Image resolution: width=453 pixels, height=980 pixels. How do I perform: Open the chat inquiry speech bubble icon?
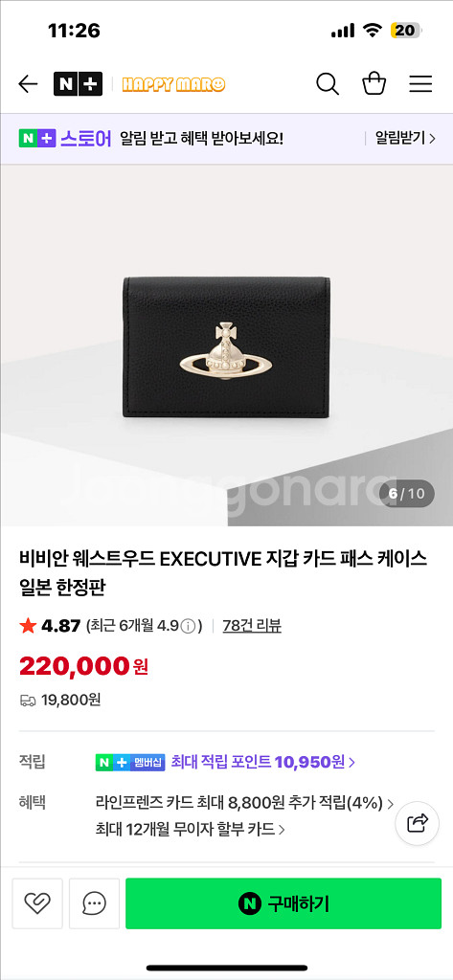click(x=94, y=903)
